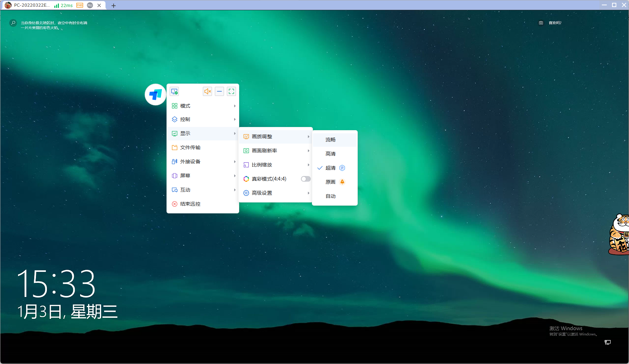Click the 1月3日, 星期三 date text
The image size is (629, 364).
click(67, 312)
